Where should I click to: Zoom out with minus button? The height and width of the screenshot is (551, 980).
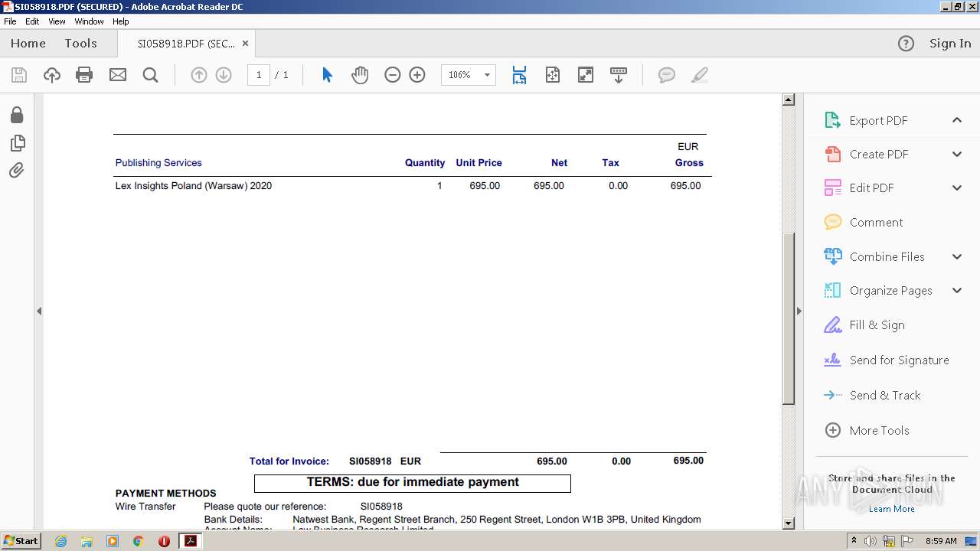393,75
